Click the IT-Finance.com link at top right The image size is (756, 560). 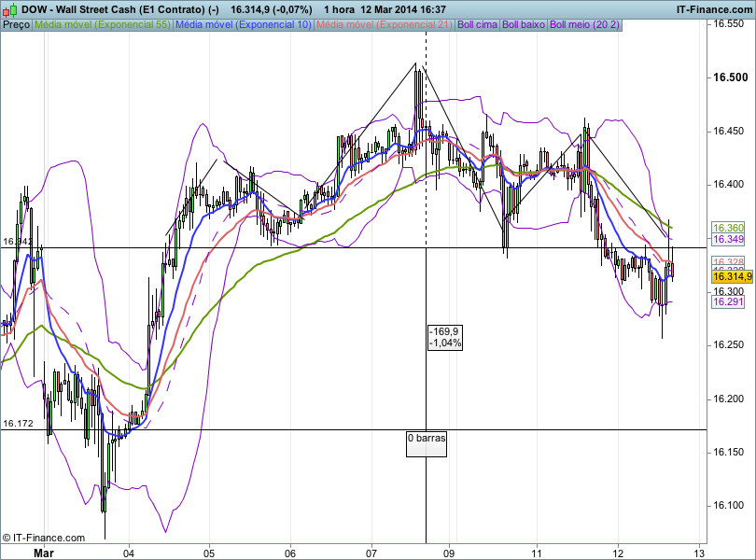click(x=714, y=9)
